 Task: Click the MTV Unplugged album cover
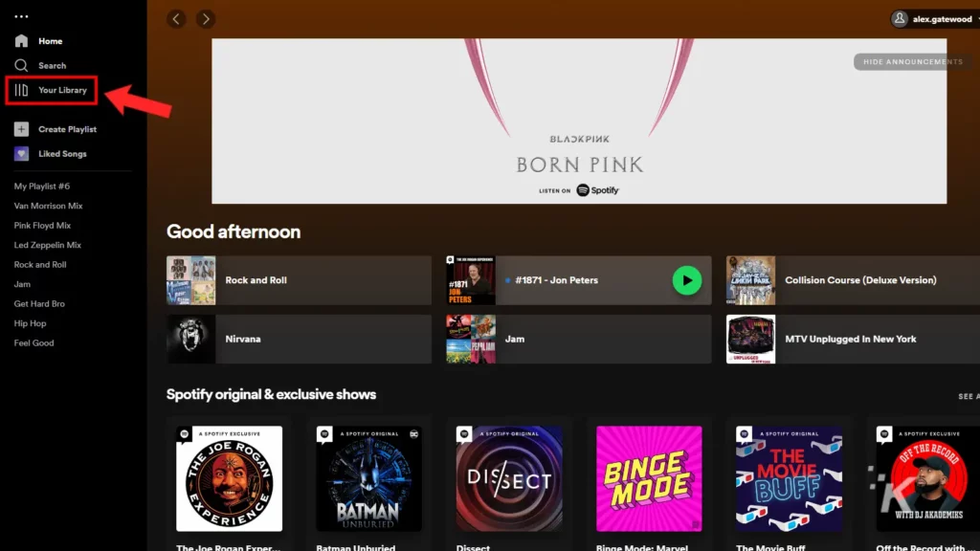750,340
